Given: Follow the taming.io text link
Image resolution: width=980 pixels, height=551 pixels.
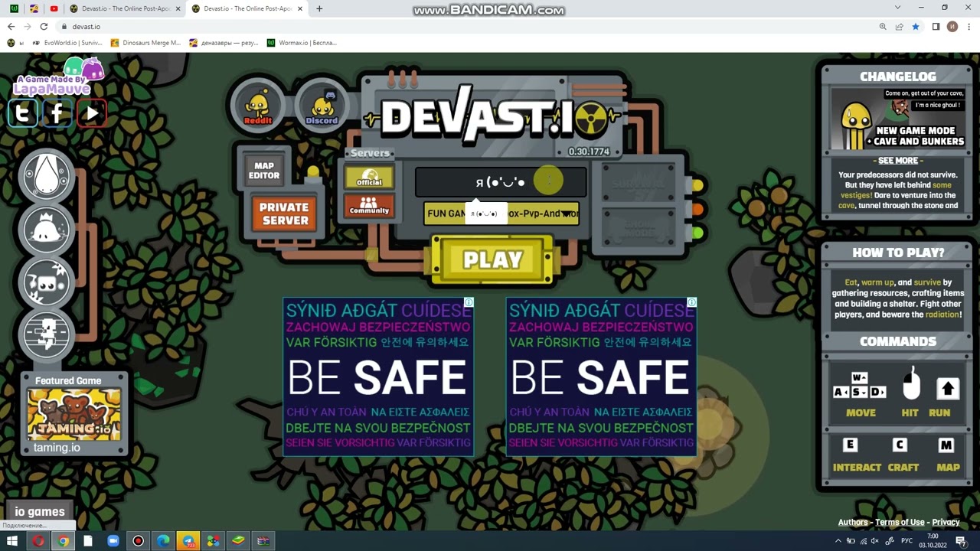Looking at the screenshot, I should (57, 448).
